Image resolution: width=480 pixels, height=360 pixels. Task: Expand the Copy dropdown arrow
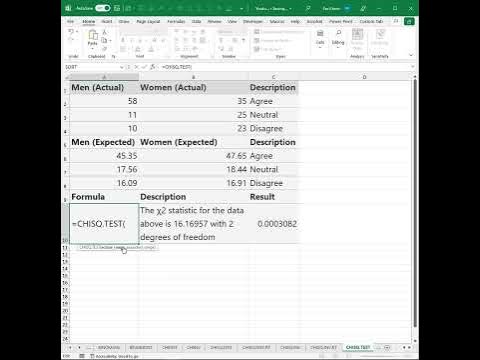click(110, 41)
